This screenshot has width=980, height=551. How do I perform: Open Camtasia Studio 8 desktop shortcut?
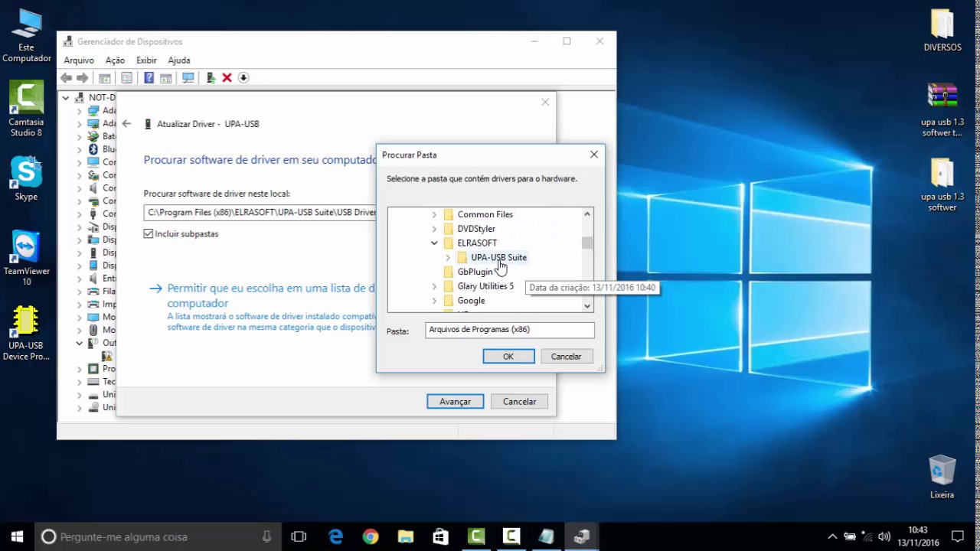tap(26, 109)
